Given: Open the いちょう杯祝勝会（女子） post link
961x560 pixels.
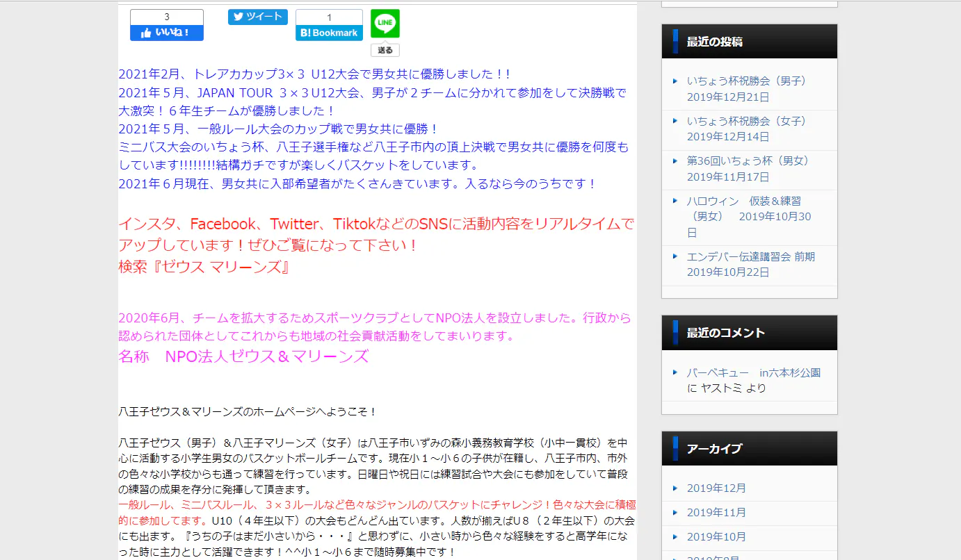Looking at the screenshot, I should click(748, 121).
